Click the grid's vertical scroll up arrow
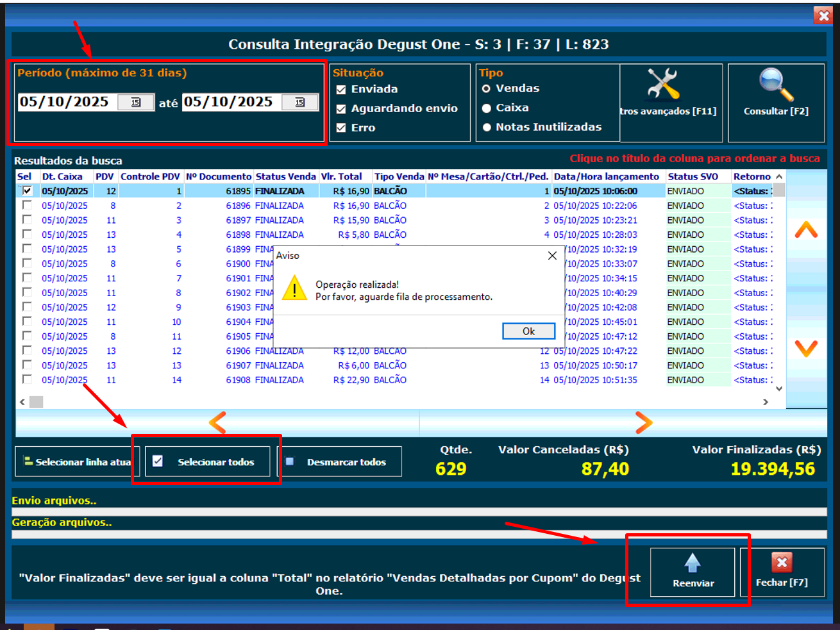 [x=779, y=177]
